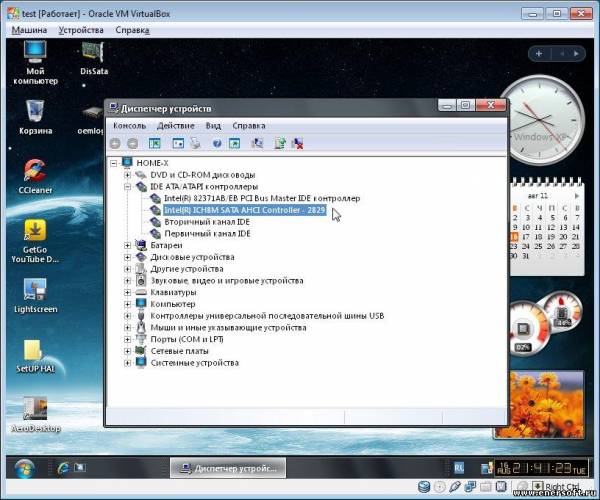Click the toolbar icon right of Help
This screenshot has width=600, height=500.
pos(234,143)
